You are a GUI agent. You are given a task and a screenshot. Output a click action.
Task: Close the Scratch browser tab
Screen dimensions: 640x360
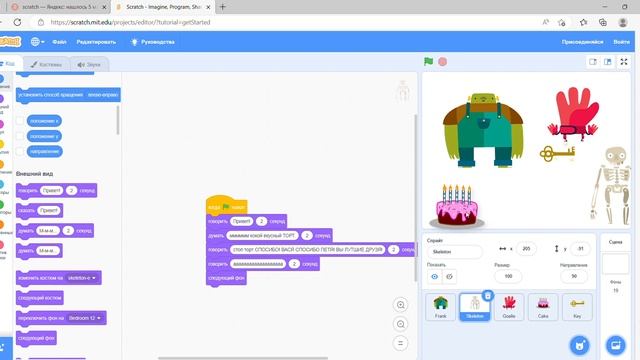(208, 7)
